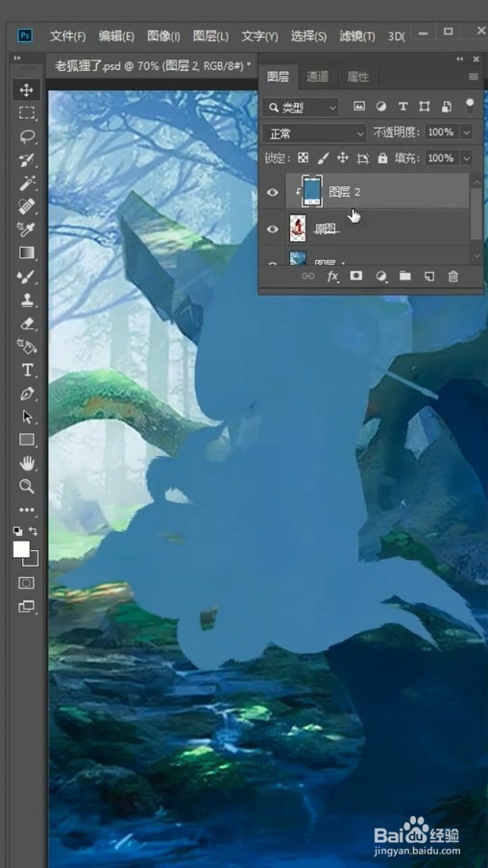Open the 编辑(E) menu
Screen dimensions: 488x868
point(116,36)
